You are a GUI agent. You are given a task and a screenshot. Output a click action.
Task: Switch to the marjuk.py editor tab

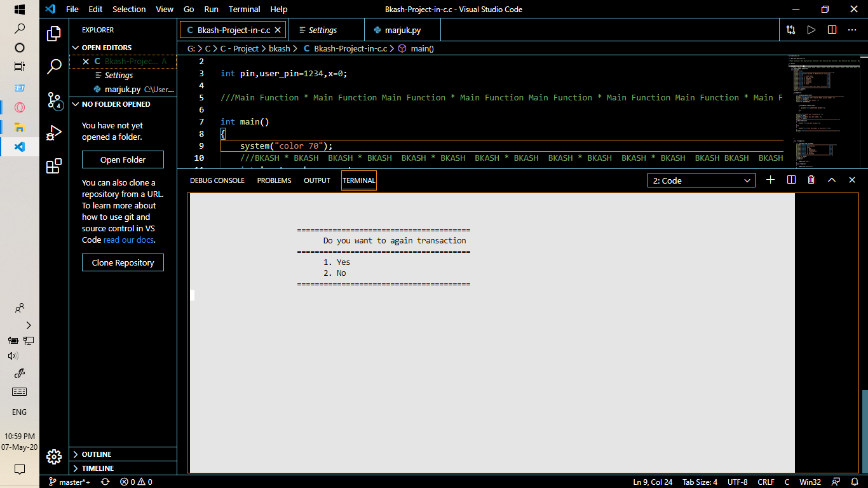[x=402, y=30]
